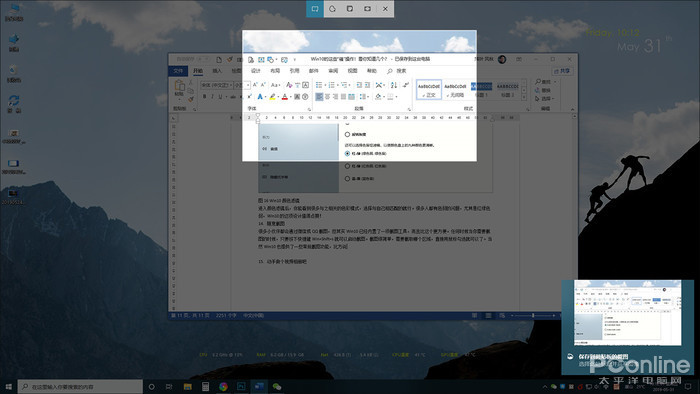Click Word's Italic button
Viewport: 700px width, 394px height.
[x=212, y=96]
